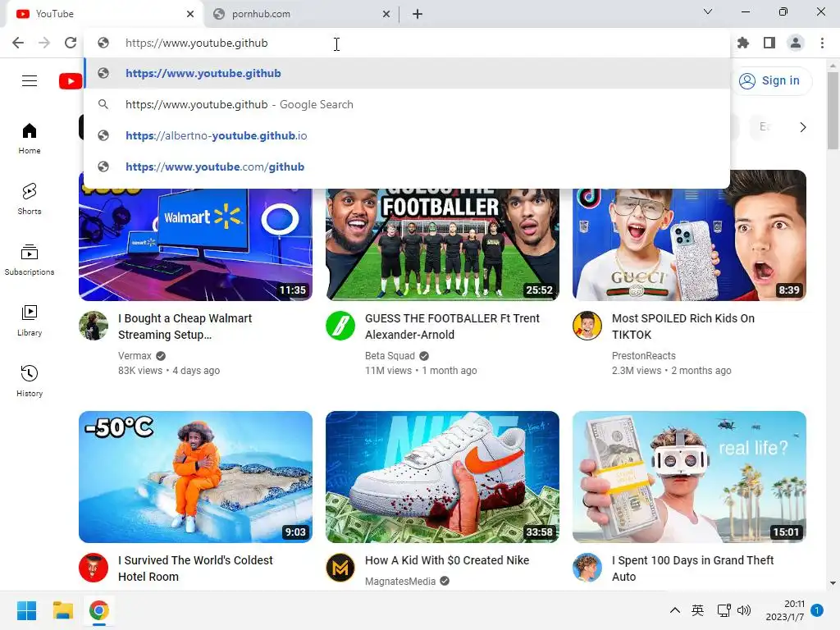Open MagnatesMedia channel avatar
The height and width of the screenshot is (630, 840).
pyautogui.click(x=340, y=568)
